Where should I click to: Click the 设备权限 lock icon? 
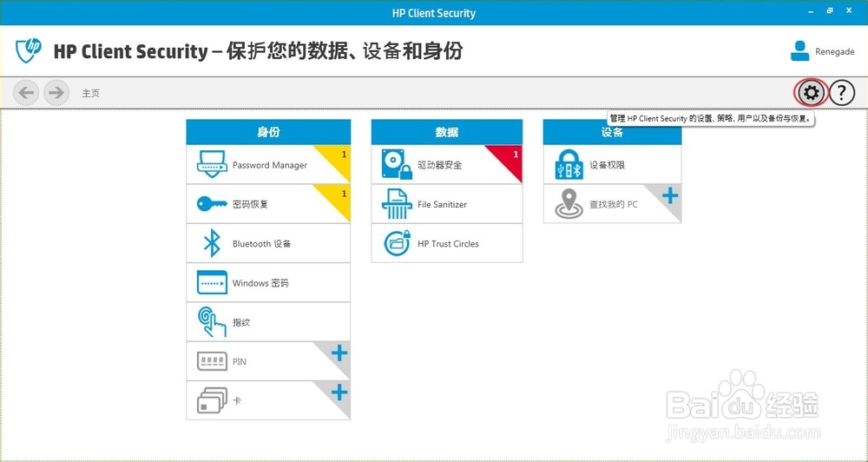tap(569, 164)
